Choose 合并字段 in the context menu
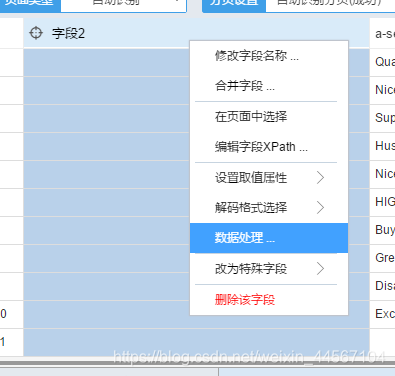 coord(269,86)
